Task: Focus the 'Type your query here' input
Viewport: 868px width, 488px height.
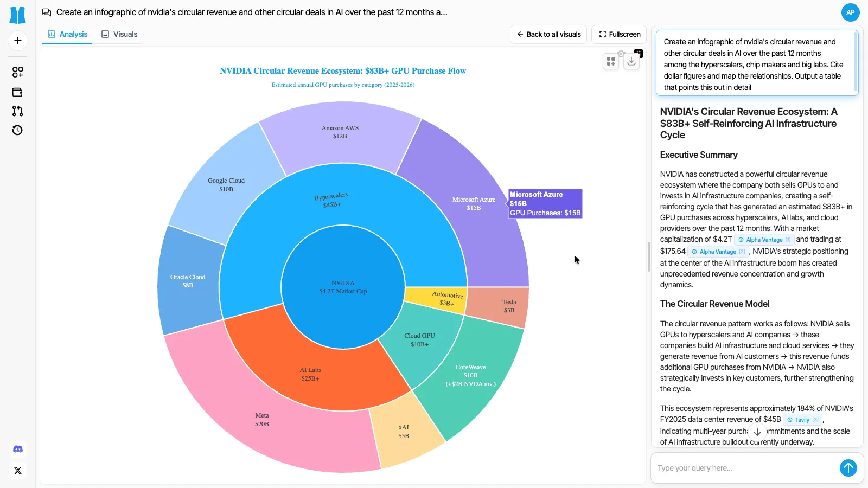Action: point(743,468)
